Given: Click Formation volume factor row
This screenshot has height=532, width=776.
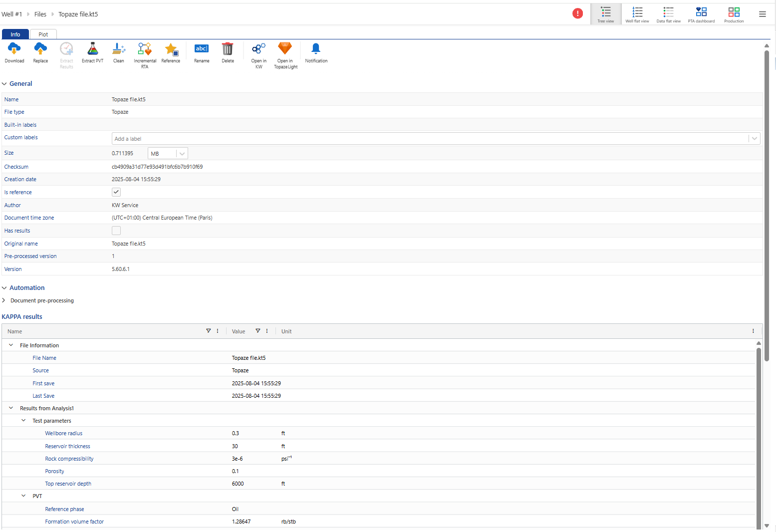Looking at the screenshot, I should point(378,522).
